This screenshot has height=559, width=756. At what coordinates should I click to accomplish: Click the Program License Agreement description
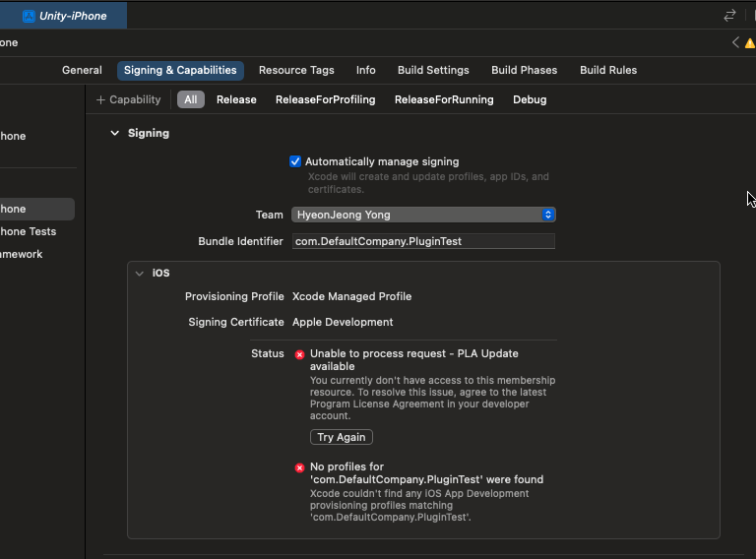click(x=432, y=398)
